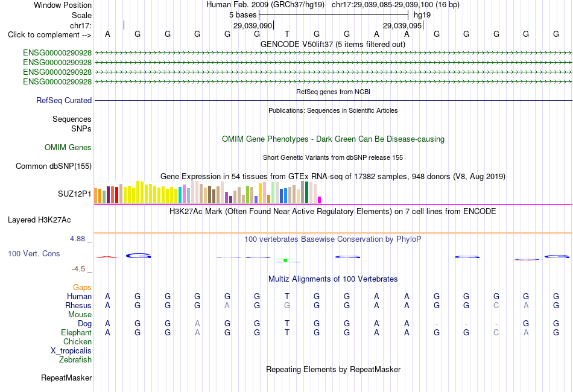Click the faded C base in the Rhesus row
Screen dimensions: 573x392
pos(496,305)
